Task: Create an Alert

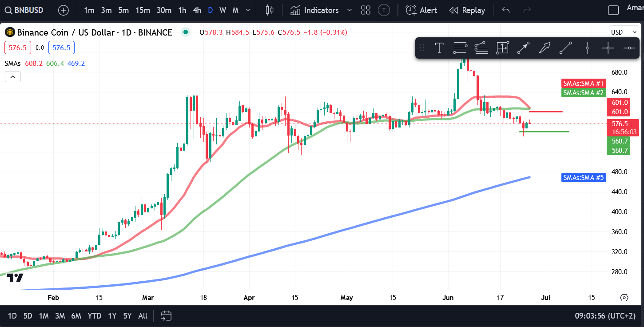Action: point(421,10)
